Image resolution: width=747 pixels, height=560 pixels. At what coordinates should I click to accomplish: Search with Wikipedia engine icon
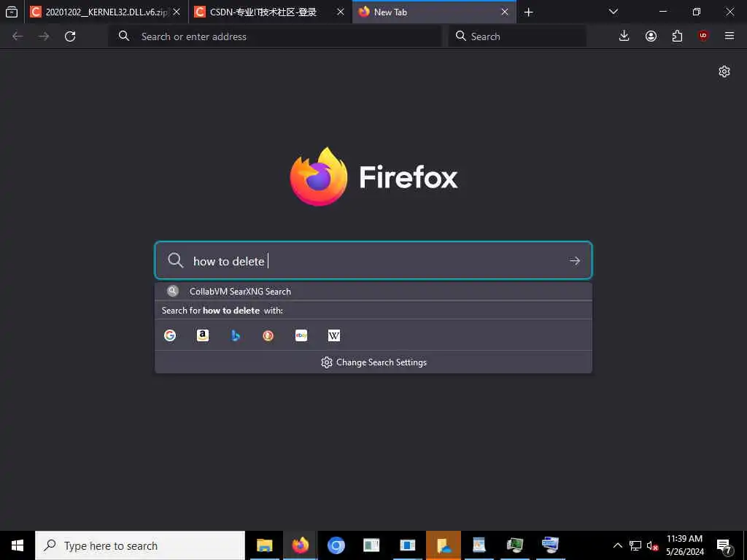334,335
